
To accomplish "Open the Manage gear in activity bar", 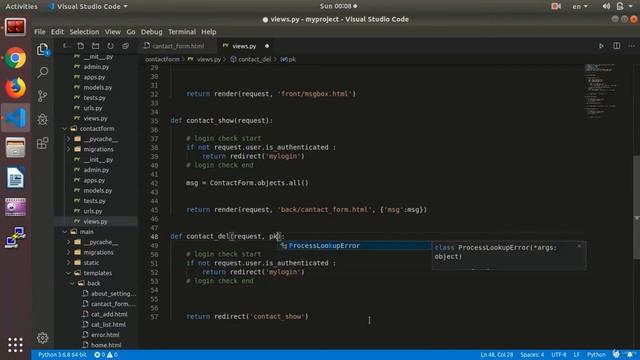I will point(42,338).
